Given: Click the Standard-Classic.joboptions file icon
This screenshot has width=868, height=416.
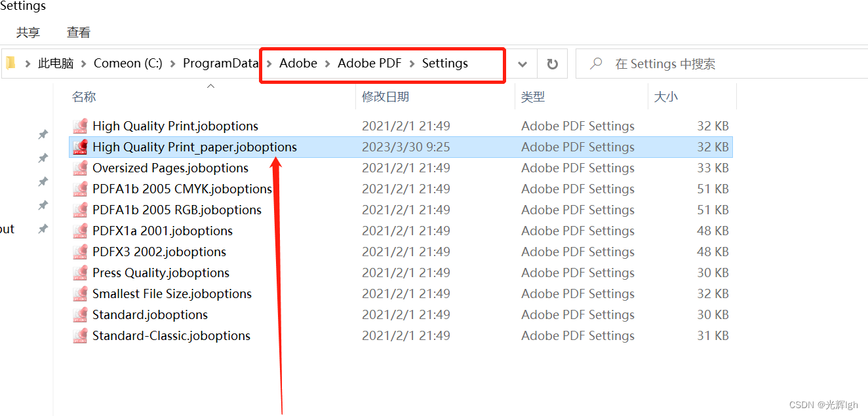Looking at the screenshot, I should point(81,335).
